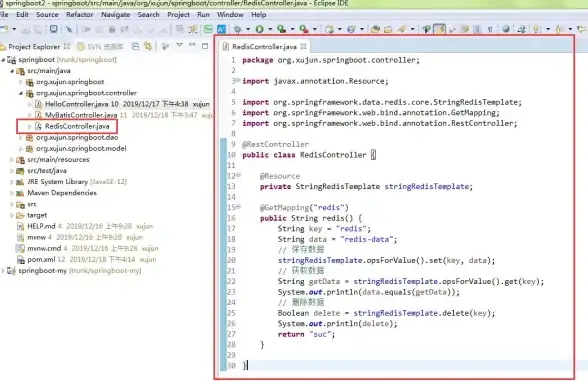Select the src/test/java folder
Screen dimensions: 588x381
47,171
